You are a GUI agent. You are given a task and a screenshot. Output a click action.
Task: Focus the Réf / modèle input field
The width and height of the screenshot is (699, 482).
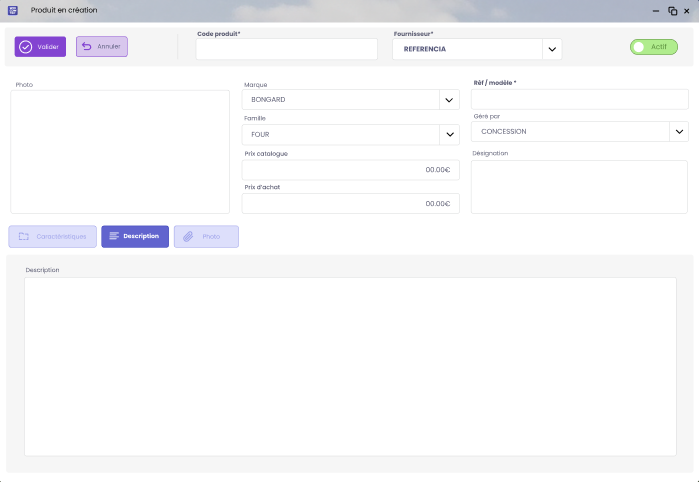(x=579, y=99)
